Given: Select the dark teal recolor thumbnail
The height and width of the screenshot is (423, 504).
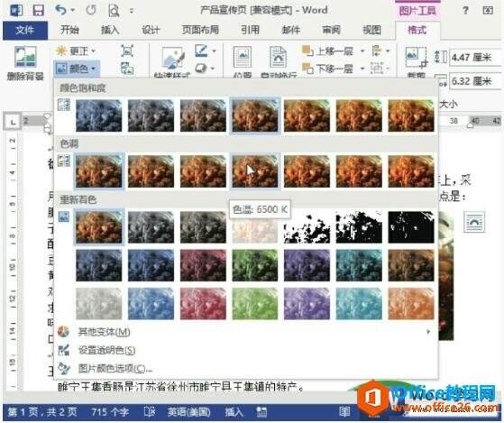Looking at the screenshot, I should pyautogui.click(x=359, y=265).
